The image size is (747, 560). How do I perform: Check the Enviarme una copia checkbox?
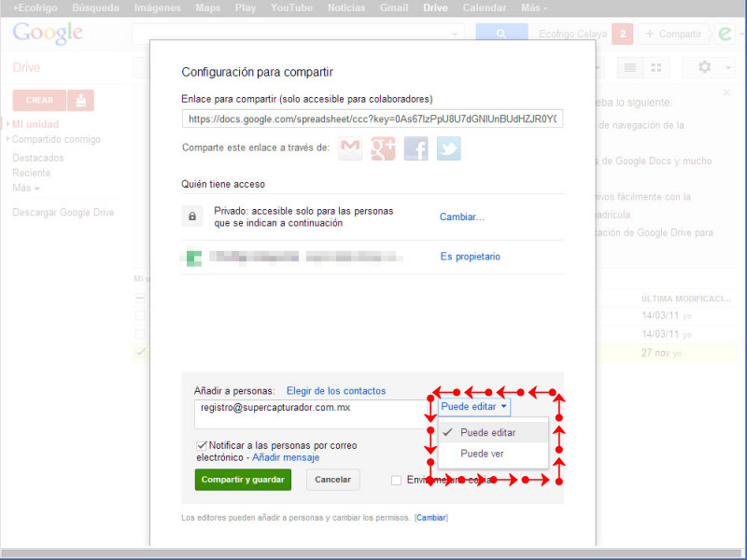[x=396, y=480]
